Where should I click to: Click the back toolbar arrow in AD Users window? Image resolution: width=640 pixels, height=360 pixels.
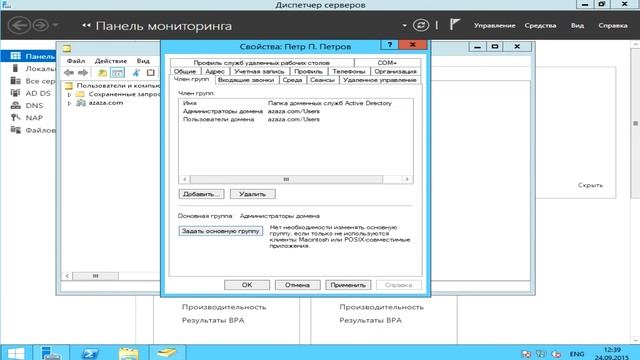click(69, 73)
